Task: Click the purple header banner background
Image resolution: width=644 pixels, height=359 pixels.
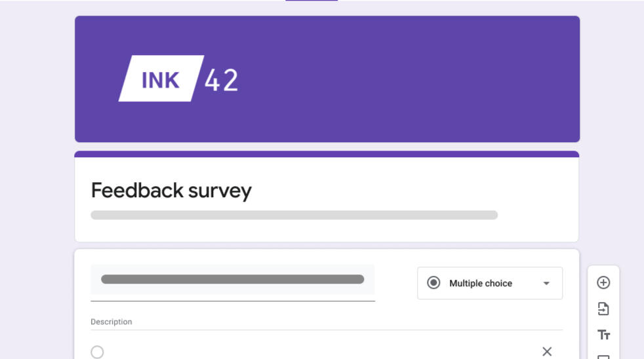Action: click(407, 79)
